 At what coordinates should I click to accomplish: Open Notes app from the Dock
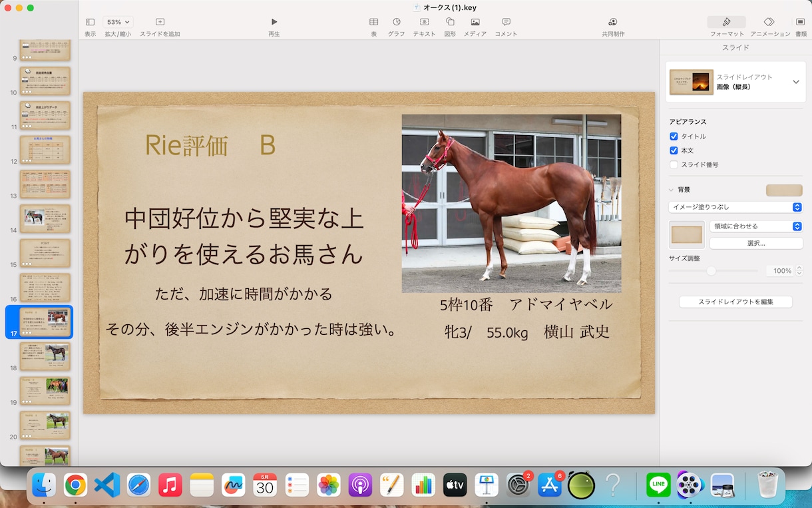point(202,485)
